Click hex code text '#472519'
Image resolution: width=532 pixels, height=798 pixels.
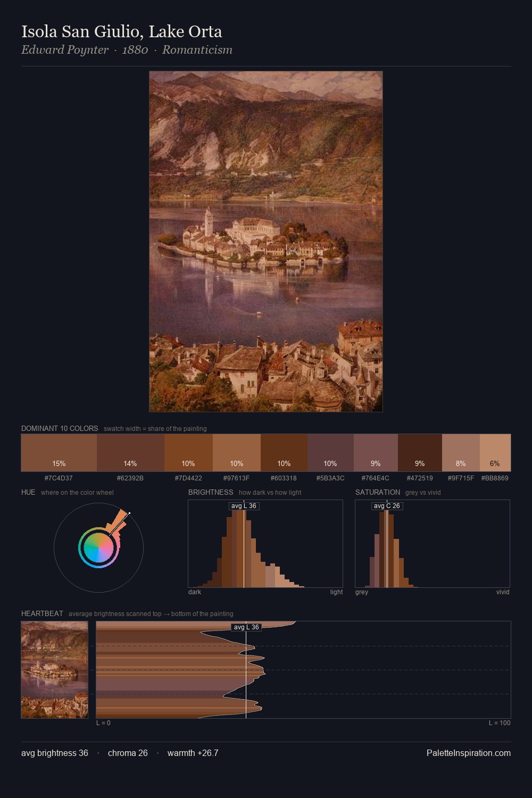coord(420,478)
